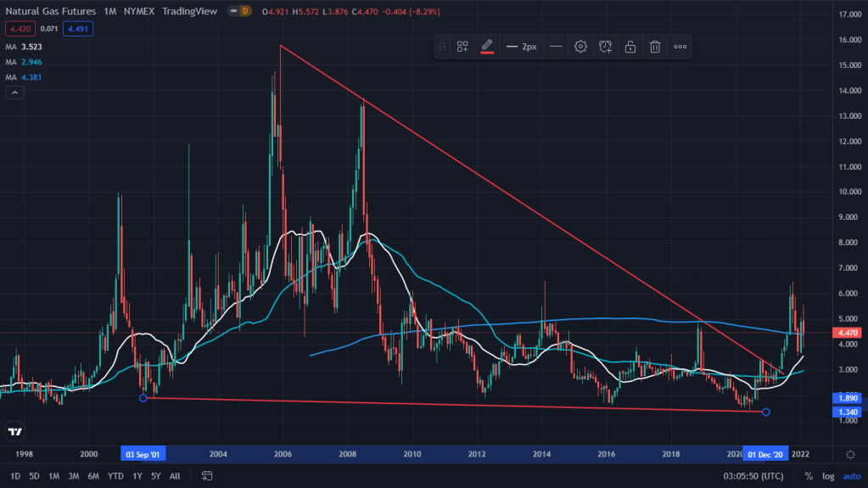Toggle percent scale mode
The height and width of the screenshot is (488, 868).
[809, 476]
